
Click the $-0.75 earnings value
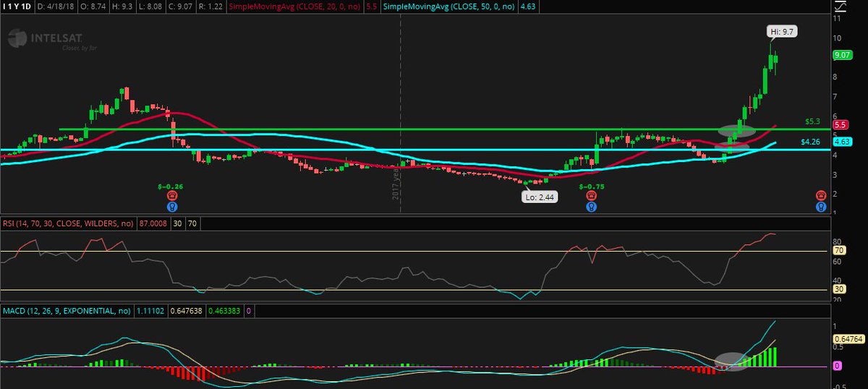(x=592, y=186)
